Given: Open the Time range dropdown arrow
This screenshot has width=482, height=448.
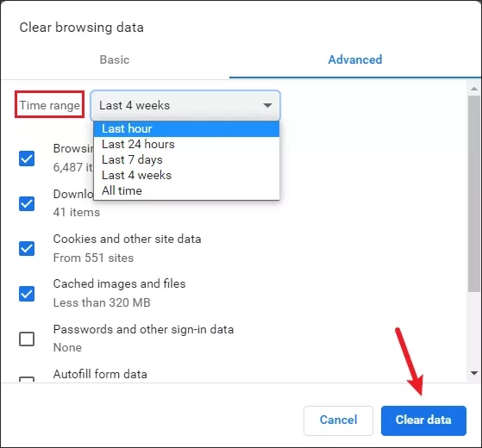Looking at the screenshot, I should pos(267,105).
